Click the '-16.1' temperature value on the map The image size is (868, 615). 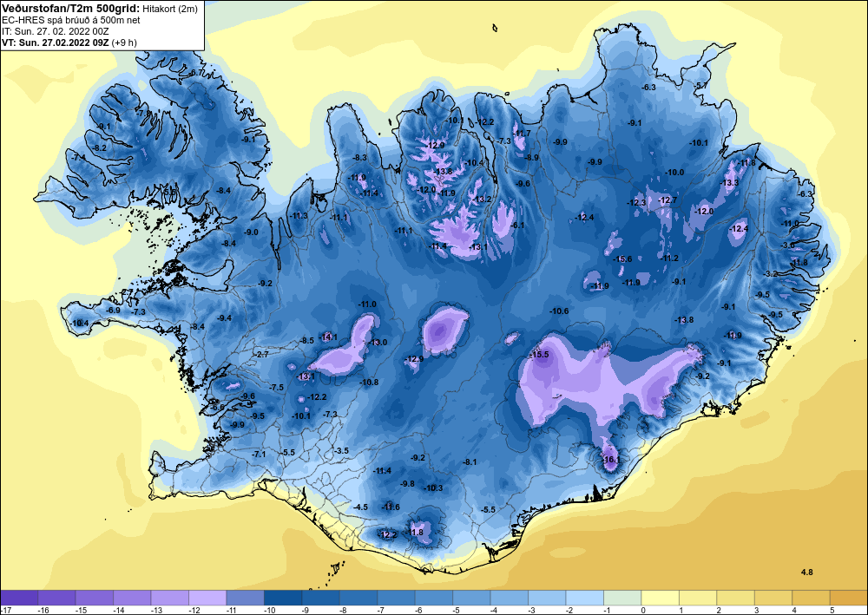coord(611,460)
